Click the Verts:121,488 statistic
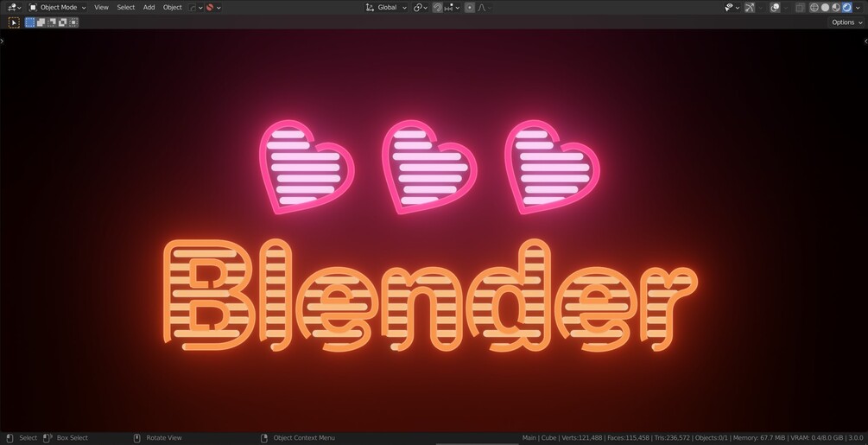The width and height of the screenshot is (868, 445). (x=580, y=438)
